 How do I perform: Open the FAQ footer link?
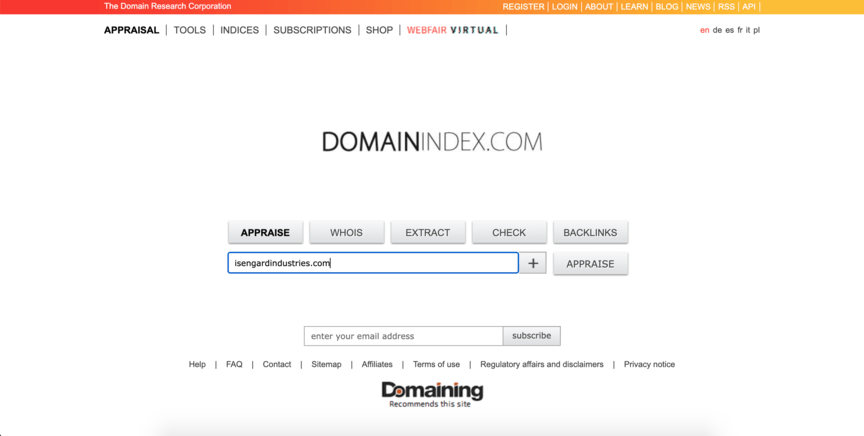234,364
